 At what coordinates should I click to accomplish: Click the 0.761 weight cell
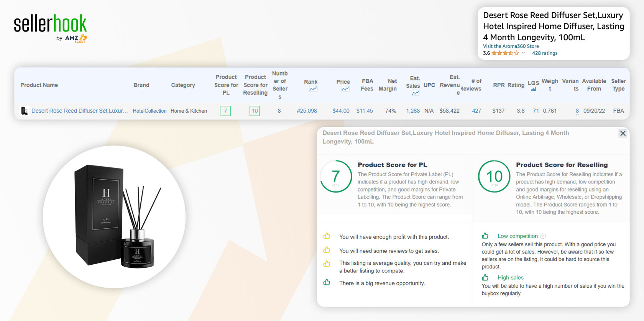[550, 111]
